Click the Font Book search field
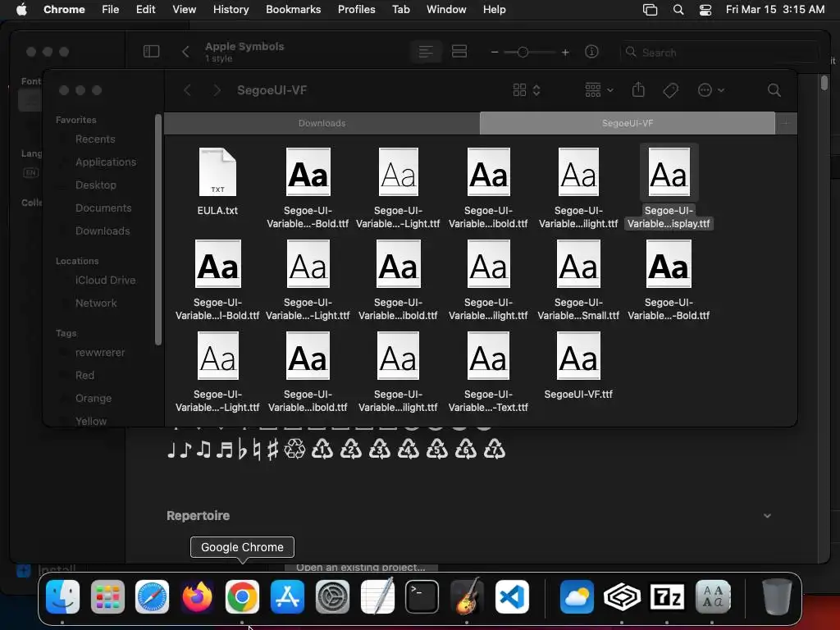The image size is (840, 630). 719,52
